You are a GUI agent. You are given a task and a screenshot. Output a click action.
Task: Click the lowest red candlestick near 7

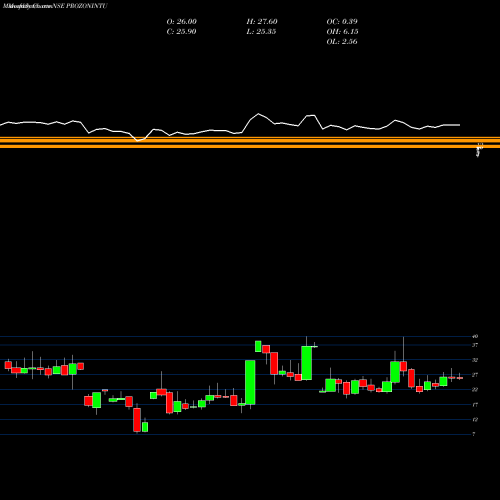137,420
